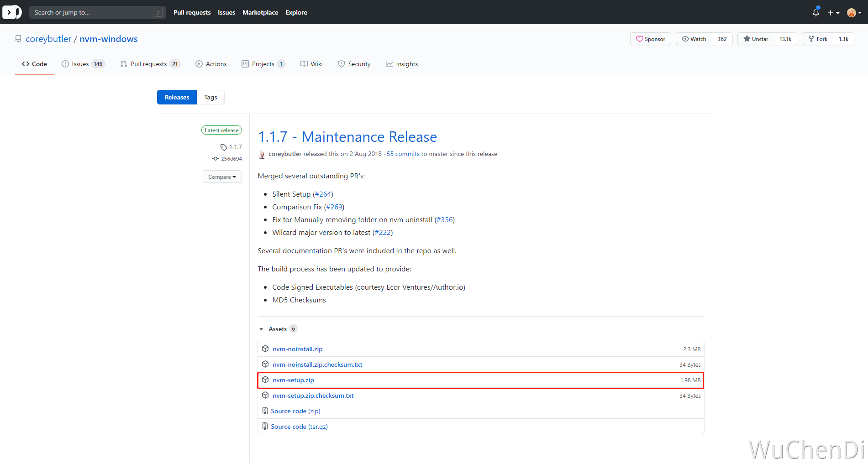Download nvm-noinstall.zip
Viewport: 868px width, 463px height.
pos(298,349)
